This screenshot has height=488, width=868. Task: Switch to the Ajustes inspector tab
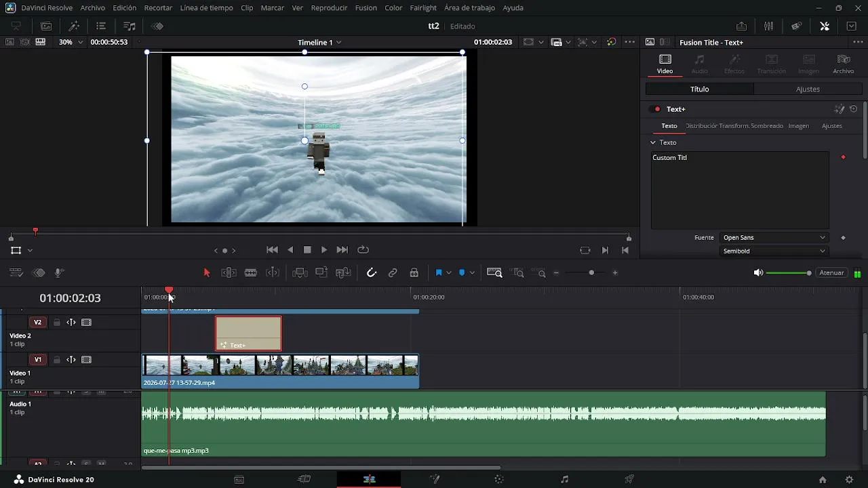tap(808, 89)
